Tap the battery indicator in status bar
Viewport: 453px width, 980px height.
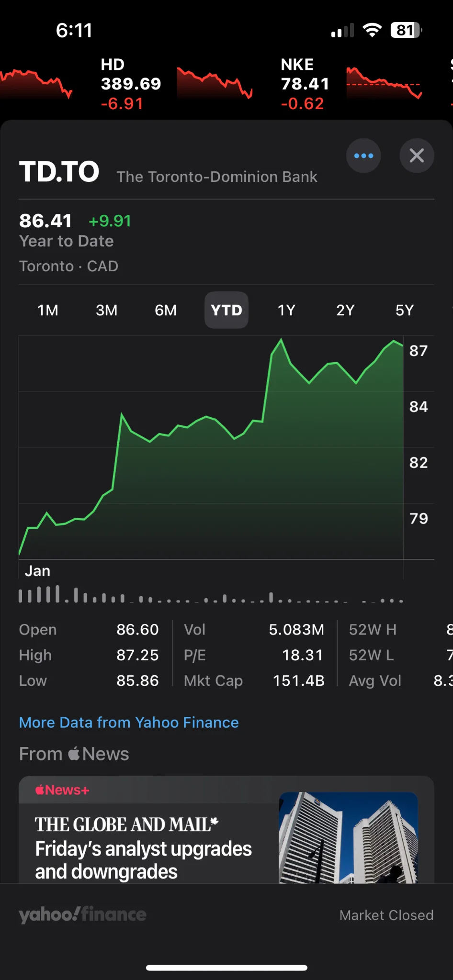click(406, 31)
